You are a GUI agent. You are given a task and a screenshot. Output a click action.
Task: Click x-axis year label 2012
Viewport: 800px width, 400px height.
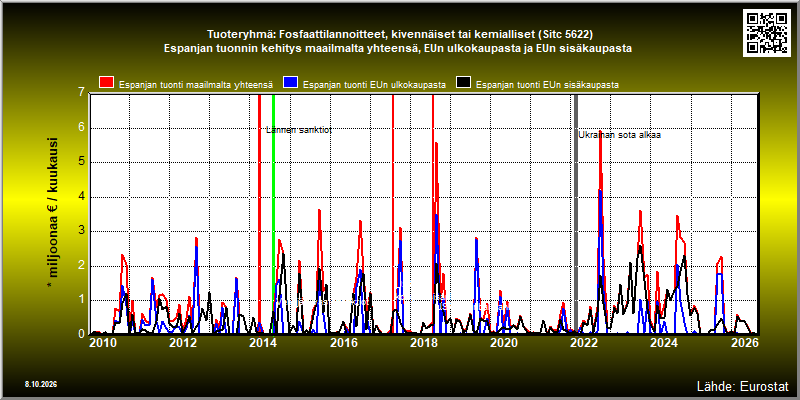(x=182, y=343)
